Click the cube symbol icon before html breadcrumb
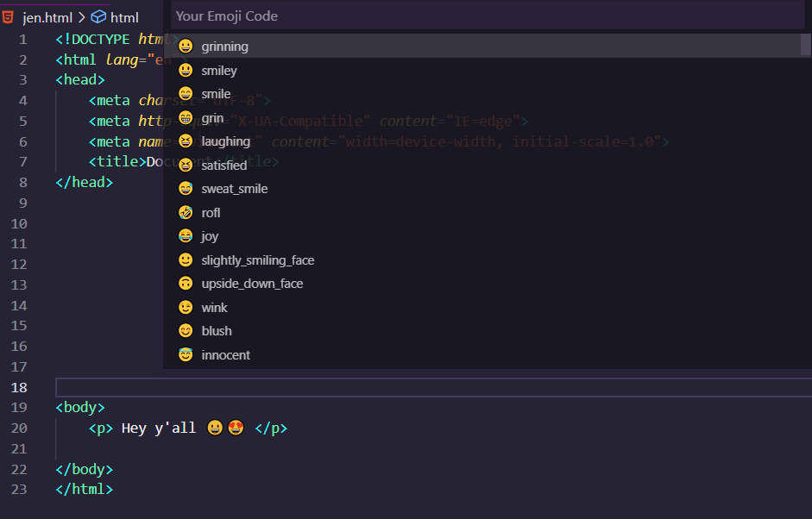Viewport: 812px width, 519px height. point(98,16)
